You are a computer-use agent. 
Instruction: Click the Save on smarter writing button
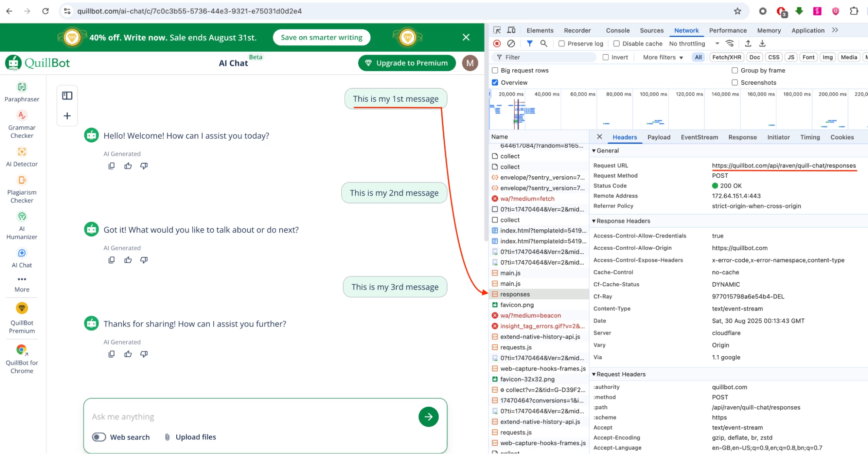click(x=321, y=37)
